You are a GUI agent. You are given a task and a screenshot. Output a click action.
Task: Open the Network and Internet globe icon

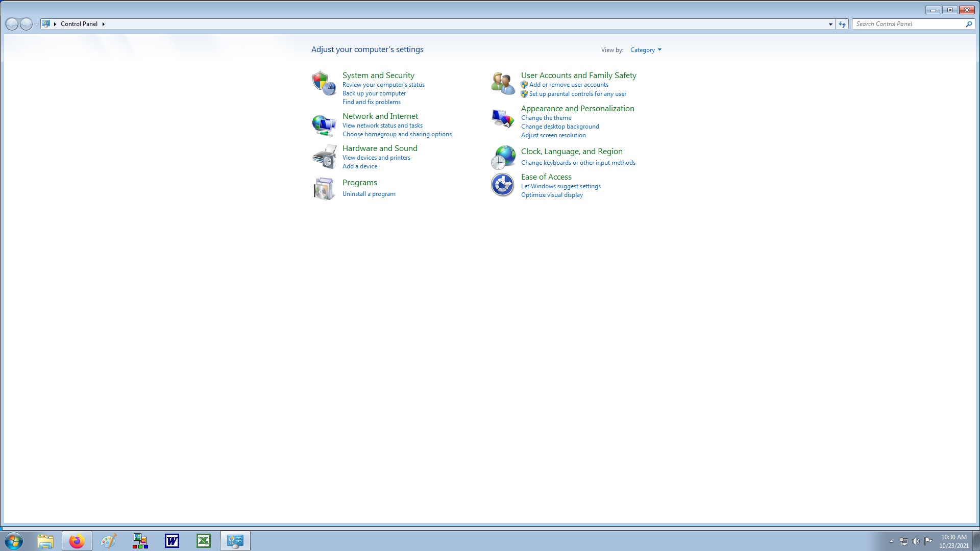pyautogui.click(x=324, y=125)
